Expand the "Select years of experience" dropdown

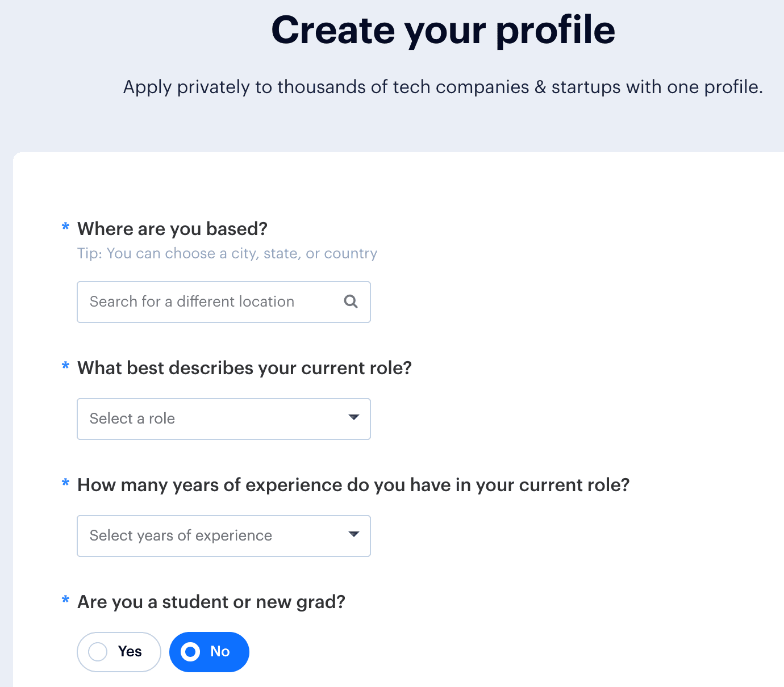point(223,536)
